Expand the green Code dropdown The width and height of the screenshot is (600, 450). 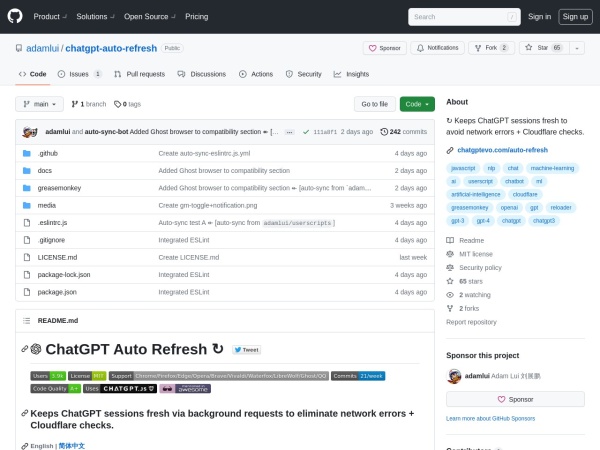click(x=417, y=104)
